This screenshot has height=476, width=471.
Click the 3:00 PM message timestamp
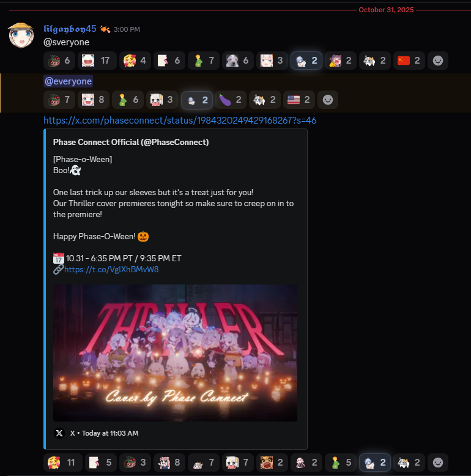[x=127, y=29]
